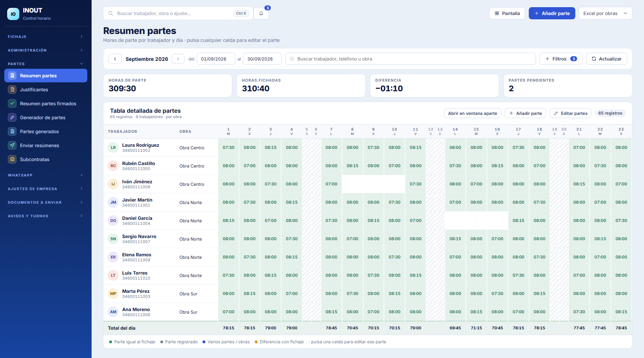Click the 65 registros badge

click(x=610, y=113)
